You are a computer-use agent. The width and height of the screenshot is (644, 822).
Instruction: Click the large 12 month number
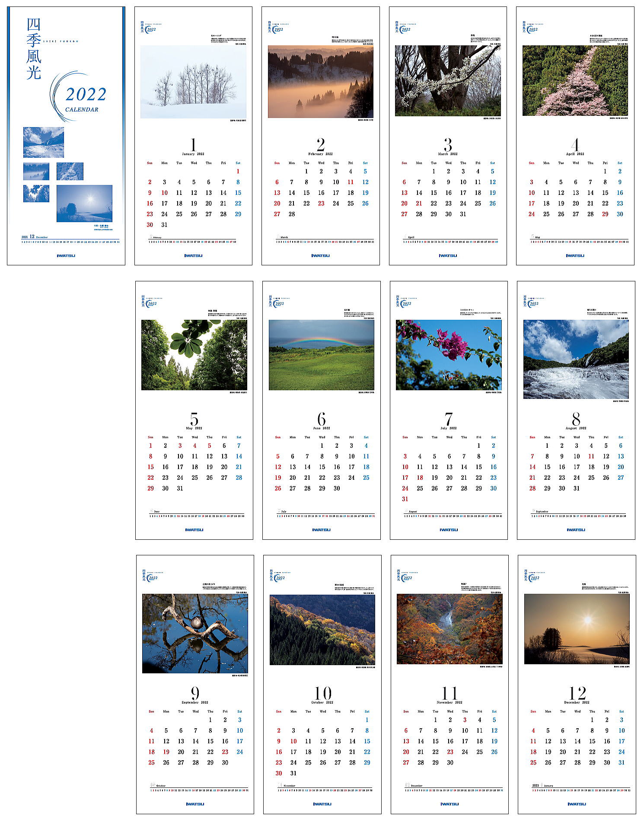(x=577, y=693)
